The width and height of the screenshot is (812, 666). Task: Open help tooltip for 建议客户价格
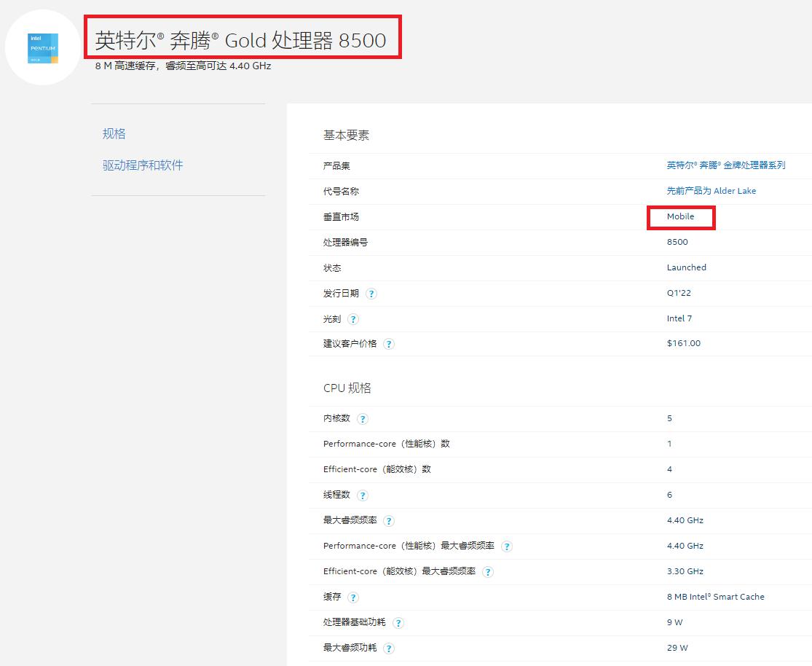(x=389, y=344)
